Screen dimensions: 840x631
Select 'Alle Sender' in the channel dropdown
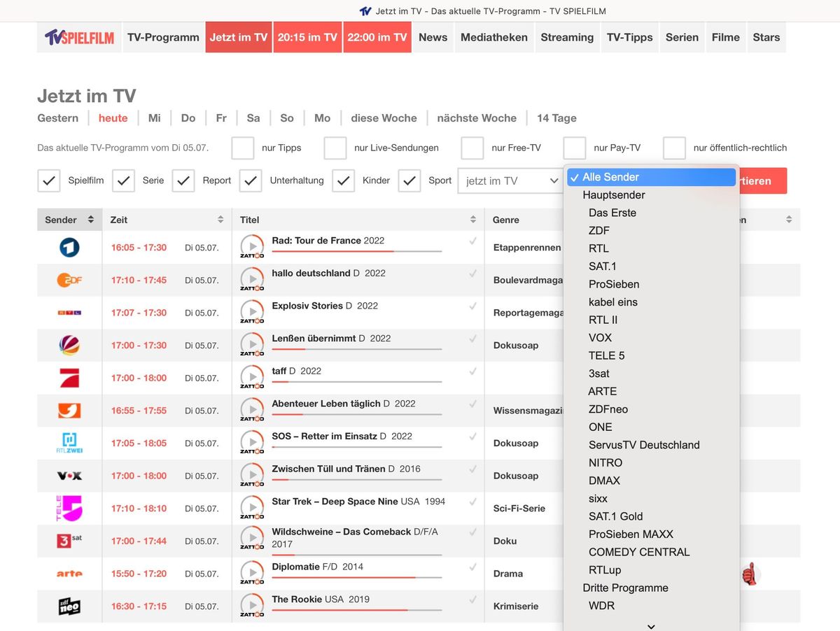coord(651,177)
